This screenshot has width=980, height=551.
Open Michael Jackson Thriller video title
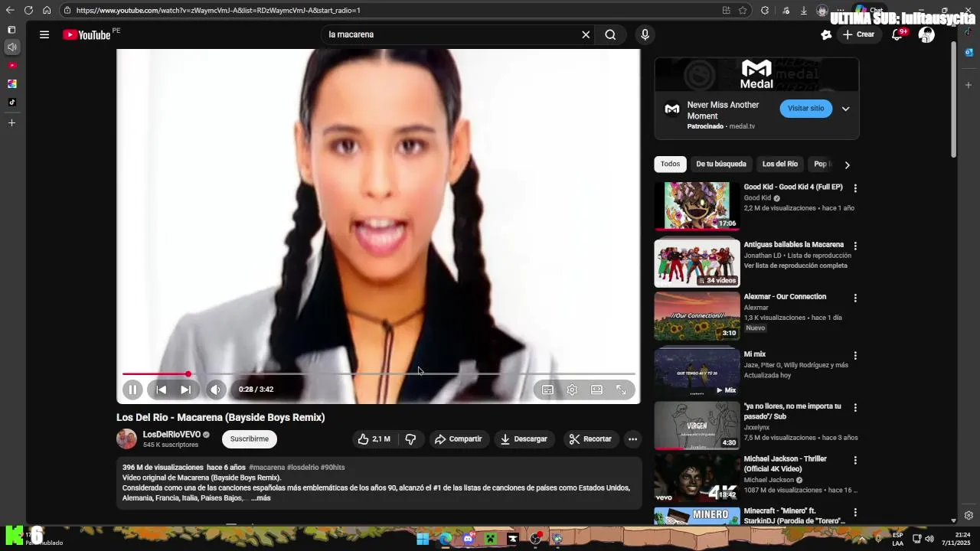tap(785, 464)
